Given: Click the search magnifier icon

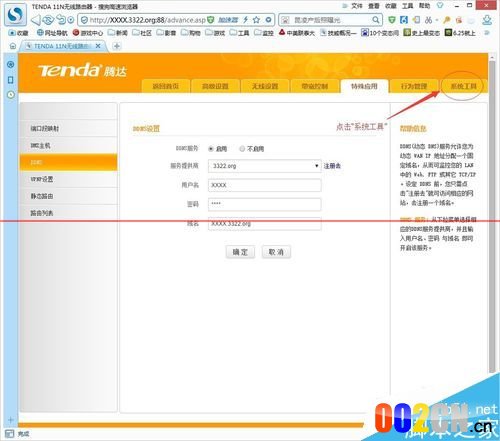Looking at the screenshot, I should click(x=375, y=20).
